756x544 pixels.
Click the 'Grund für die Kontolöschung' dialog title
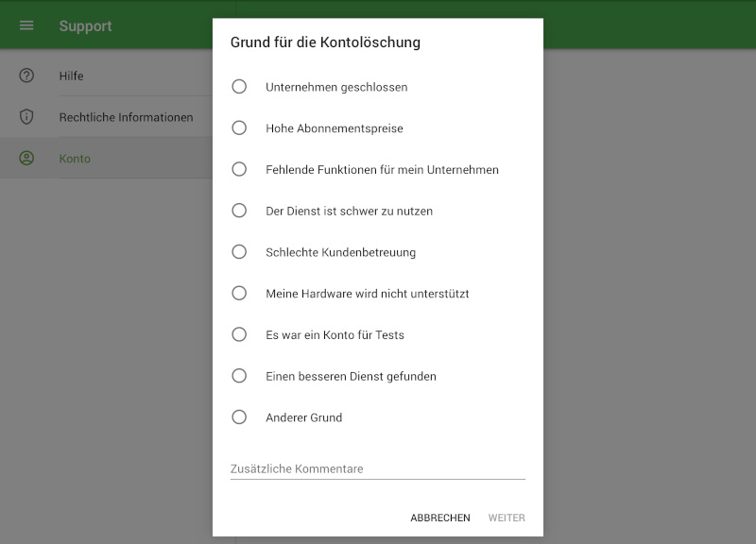coord(325,42)
